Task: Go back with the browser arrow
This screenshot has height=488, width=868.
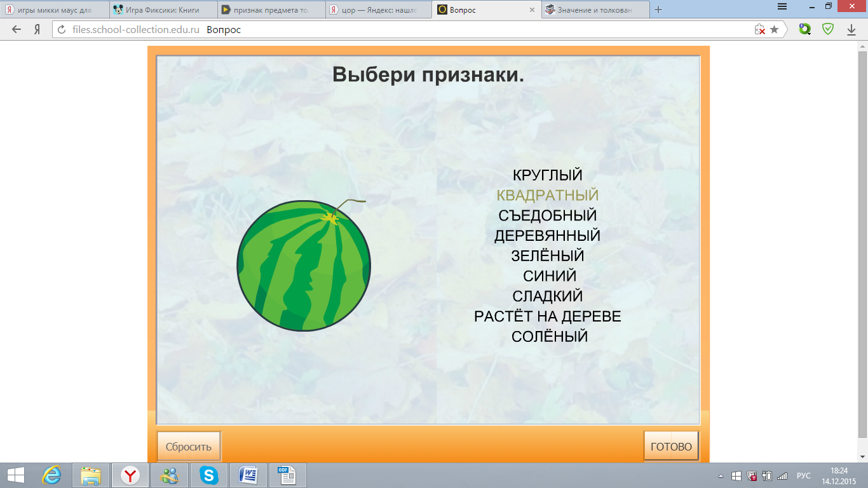Action: pos(17,30)
